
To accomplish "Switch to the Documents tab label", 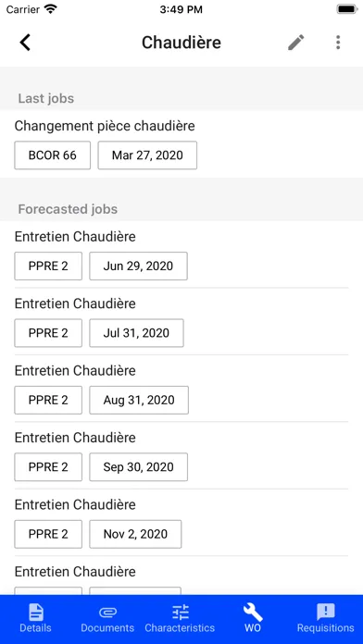I will click(107, 628).
